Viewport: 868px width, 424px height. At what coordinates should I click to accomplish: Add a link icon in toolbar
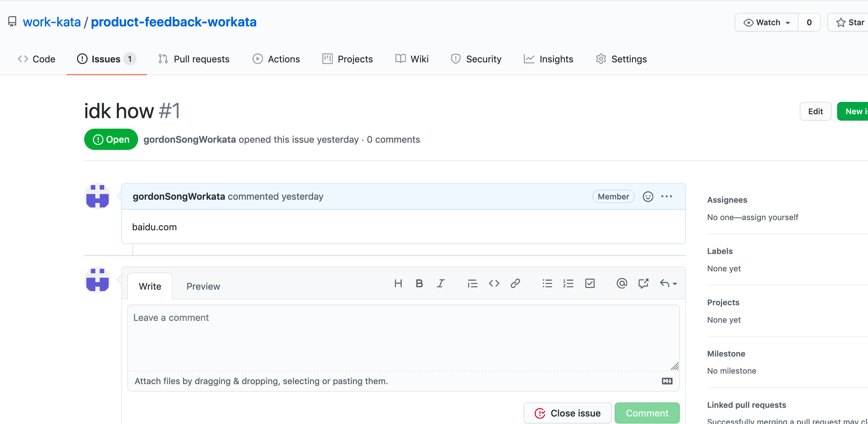pyautogui.click(x=515, y=283)
